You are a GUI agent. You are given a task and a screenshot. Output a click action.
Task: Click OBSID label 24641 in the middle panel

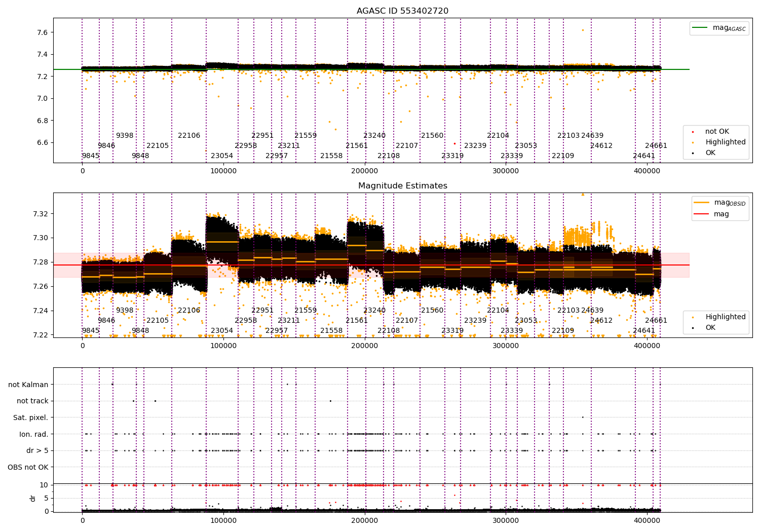coord(644,331)
